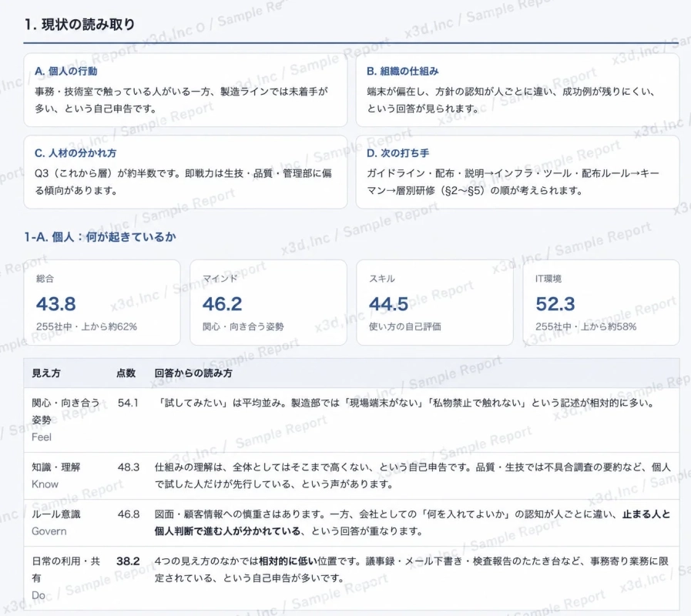The image size is (691, 616).
Task: Click the 'ルール意識' row label
Action: tap(56, 514)
